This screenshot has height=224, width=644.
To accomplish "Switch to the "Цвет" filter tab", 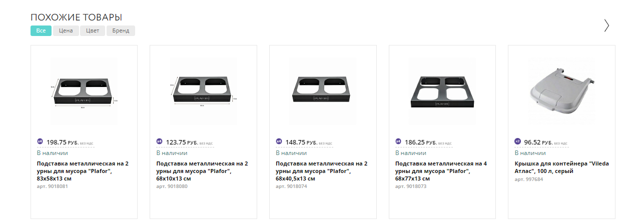I will 93,31.
